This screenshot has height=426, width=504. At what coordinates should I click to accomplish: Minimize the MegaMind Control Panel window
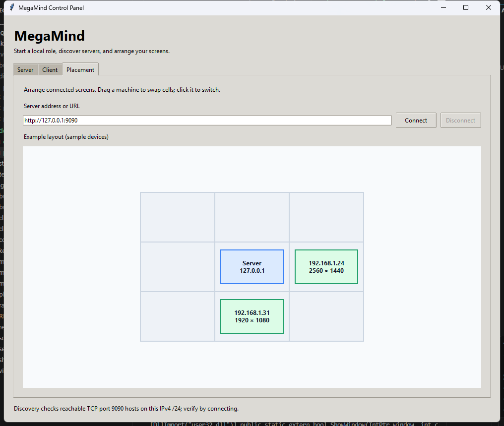pos(443,8)
